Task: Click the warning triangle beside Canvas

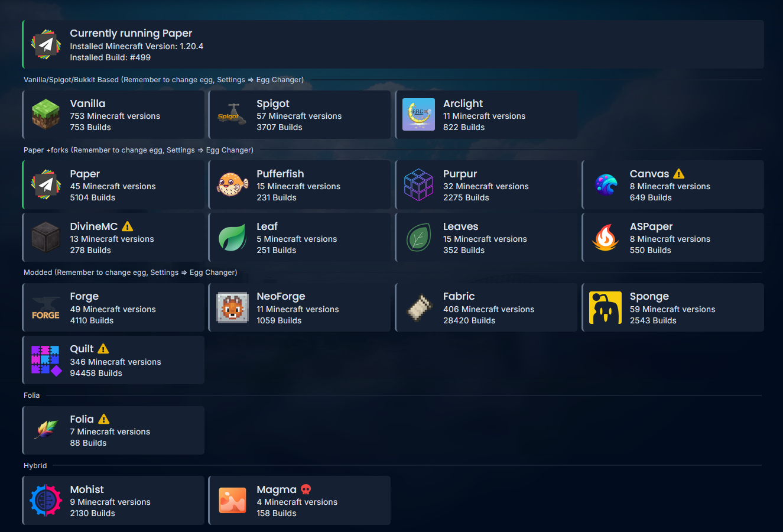Action: 678,174
